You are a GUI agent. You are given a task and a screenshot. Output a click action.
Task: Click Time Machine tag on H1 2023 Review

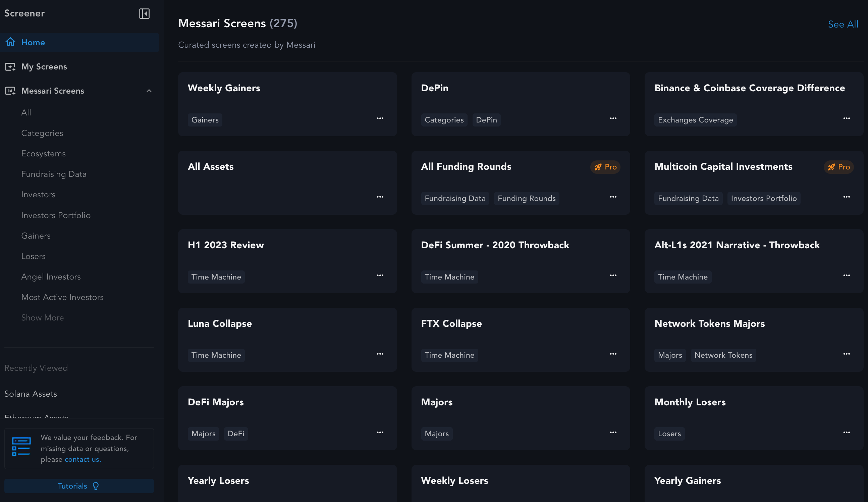(x=216, y=277)
